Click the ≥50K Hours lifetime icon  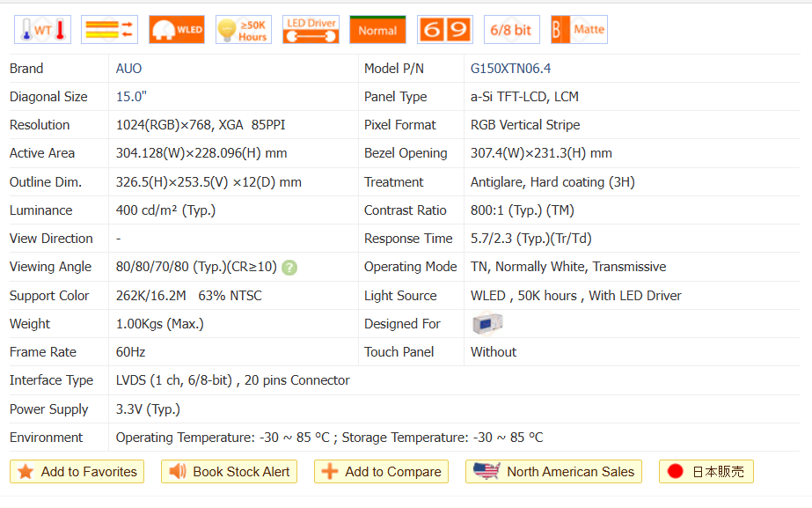click(x=243, y=30)
